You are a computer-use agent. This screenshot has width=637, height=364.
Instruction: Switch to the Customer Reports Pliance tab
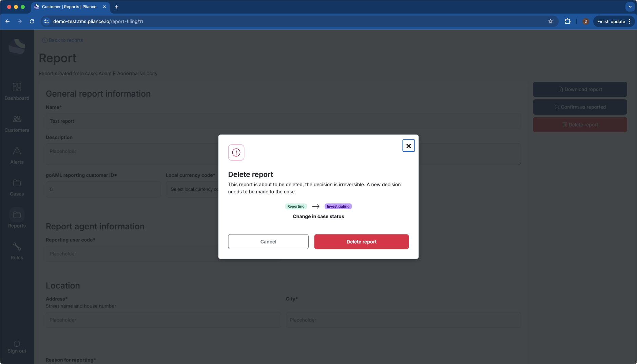coord(68,7)
